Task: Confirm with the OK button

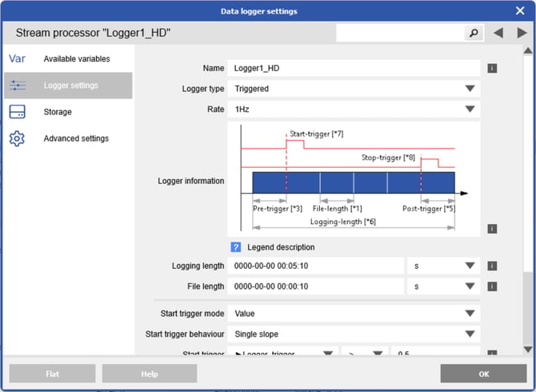Action: point(483,374)
